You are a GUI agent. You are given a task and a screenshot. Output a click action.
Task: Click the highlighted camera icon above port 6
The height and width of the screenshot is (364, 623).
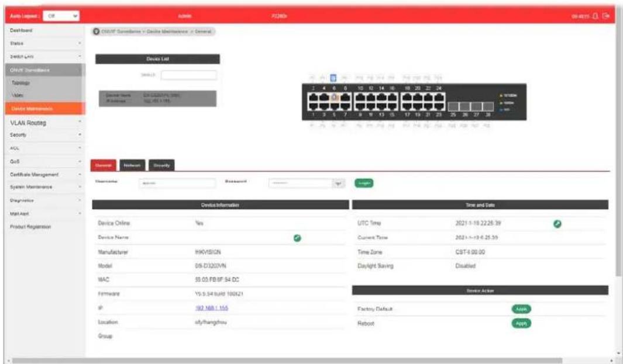[333, 78]
